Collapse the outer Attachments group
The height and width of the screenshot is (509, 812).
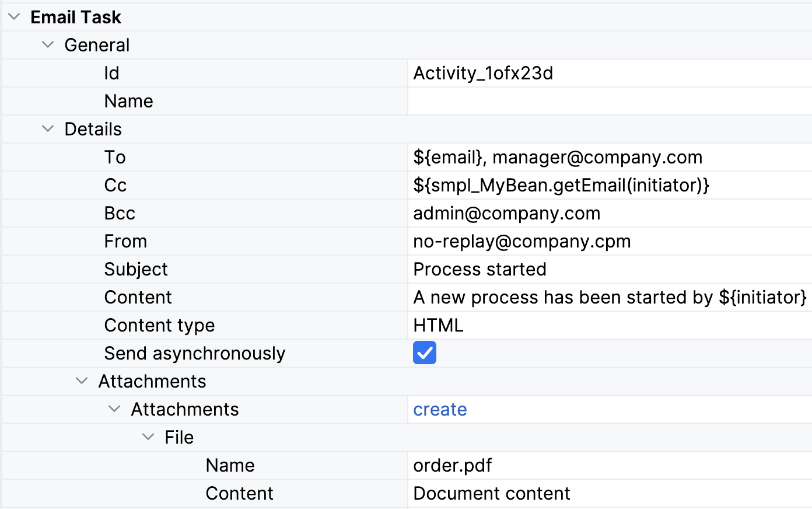pyautogui.click(x=82, y=381)
